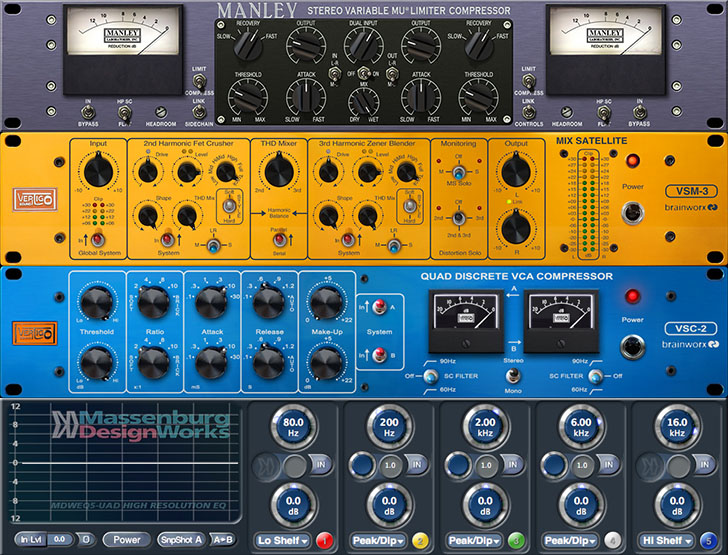Click the VSM-3 Input knob
Viewport: 728px width, 555px height.
(x=98, y=171)
